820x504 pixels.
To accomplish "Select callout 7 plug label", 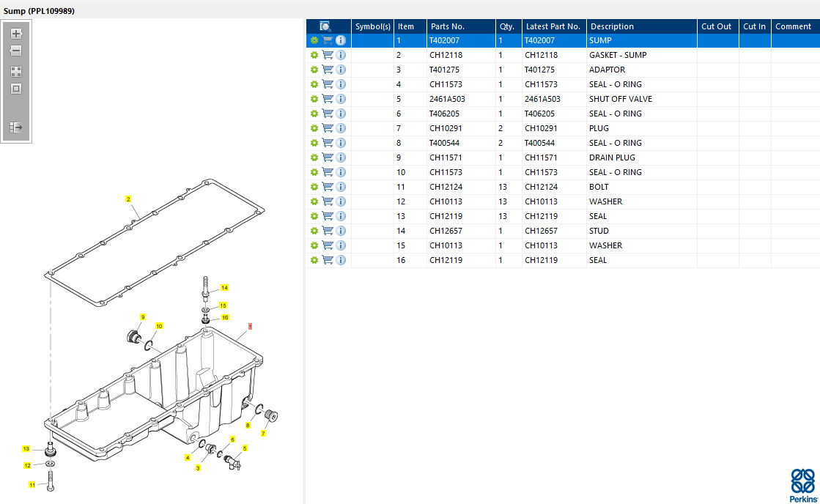I will (x=263, y=434).
